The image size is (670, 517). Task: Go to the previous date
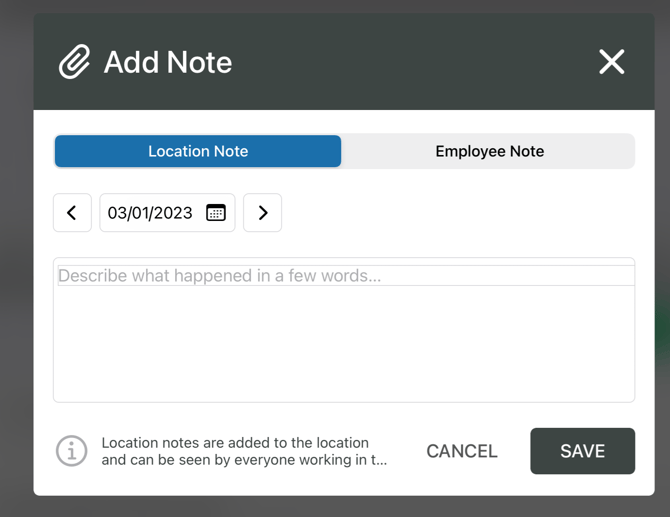point(72,213)
